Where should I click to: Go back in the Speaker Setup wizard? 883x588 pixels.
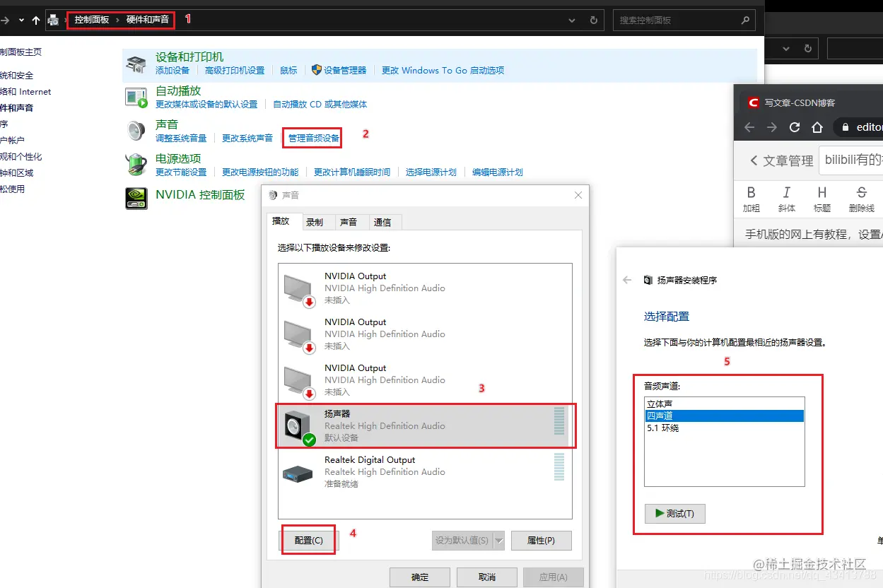click(x=627, y=280)
